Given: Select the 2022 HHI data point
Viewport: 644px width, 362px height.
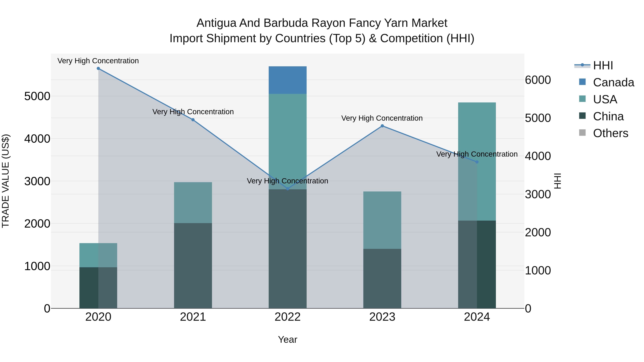Looking at the screenshot, I should (x=287, y=189).
